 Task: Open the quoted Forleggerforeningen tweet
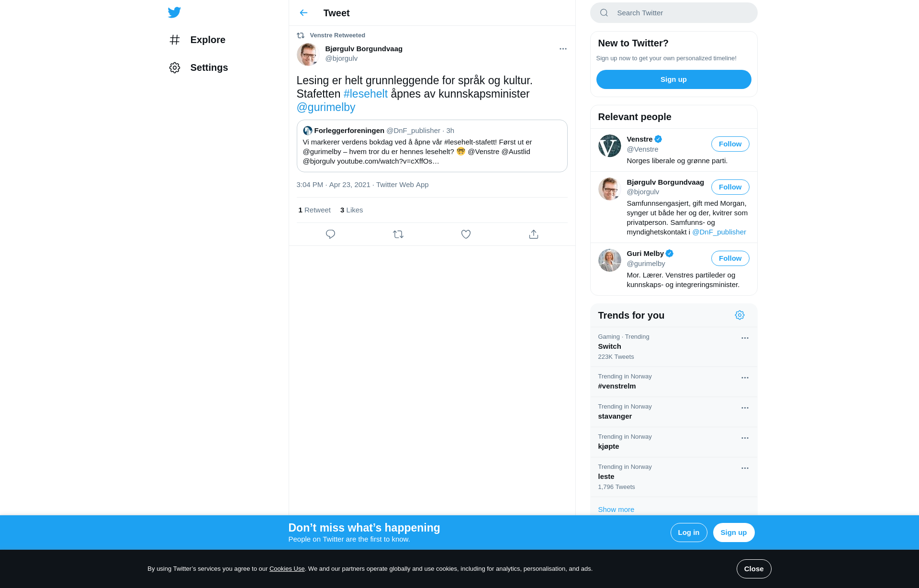[432, 146]
